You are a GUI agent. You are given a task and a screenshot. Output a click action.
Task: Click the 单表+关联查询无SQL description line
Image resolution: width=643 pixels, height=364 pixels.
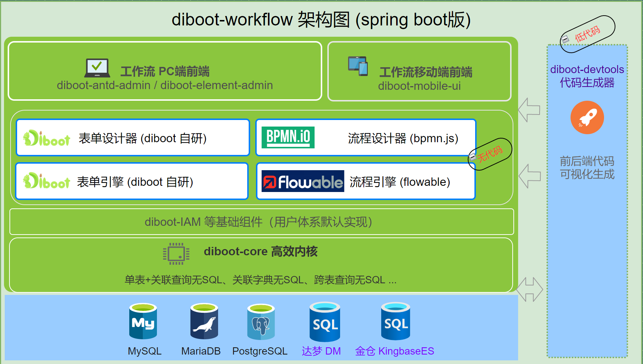[261, 280]
